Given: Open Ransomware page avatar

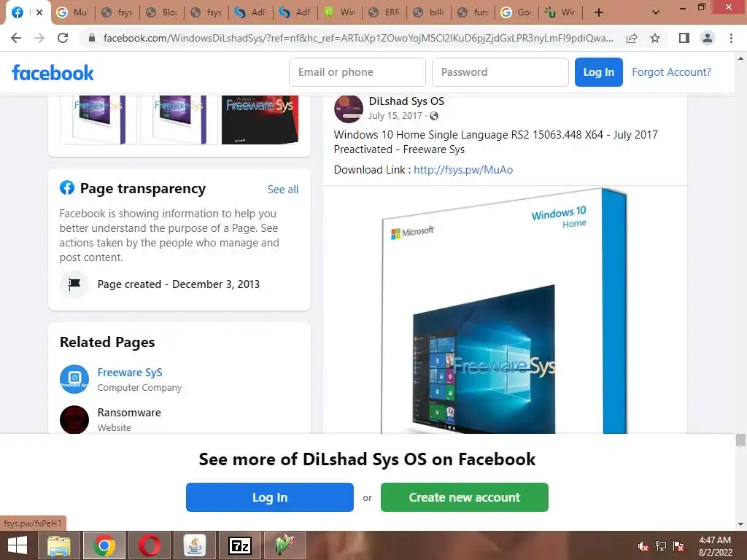Looking at the screenshot, I should point(74,419).
